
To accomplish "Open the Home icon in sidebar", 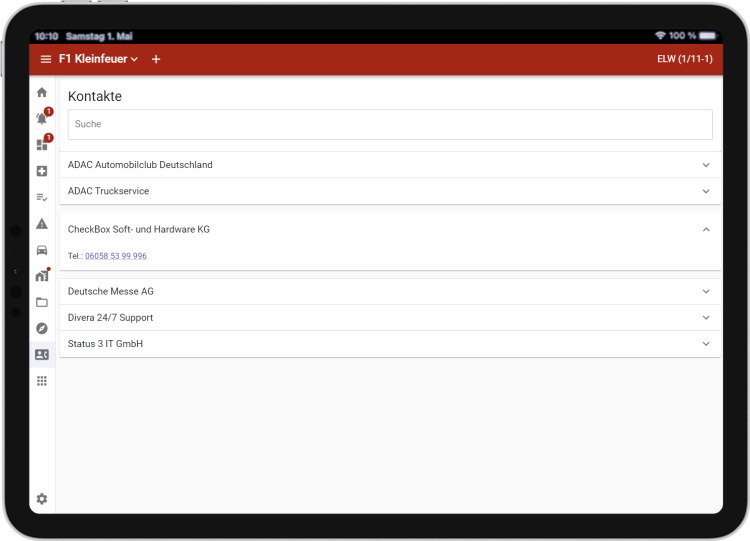I will (42, 92).
